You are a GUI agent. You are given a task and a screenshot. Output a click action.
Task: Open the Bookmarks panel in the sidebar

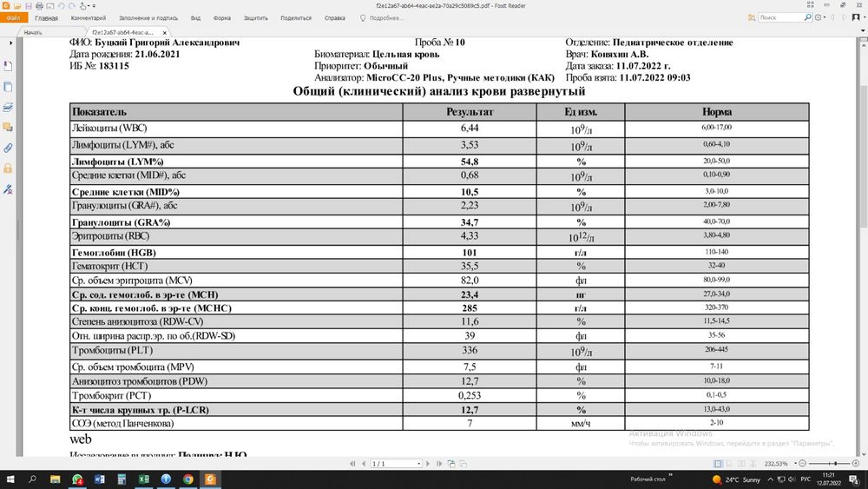(x=8, y=67)
